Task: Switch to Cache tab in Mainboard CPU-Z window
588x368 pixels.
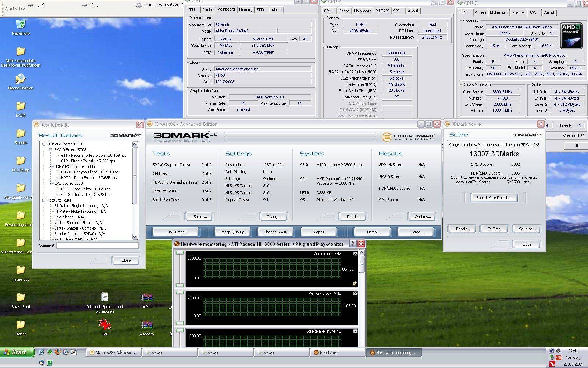Action: [x=208, y=10]
